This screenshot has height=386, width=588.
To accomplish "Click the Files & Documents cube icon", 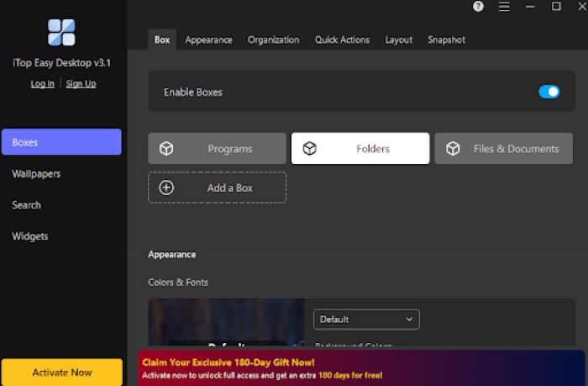I will coord(453,149).
